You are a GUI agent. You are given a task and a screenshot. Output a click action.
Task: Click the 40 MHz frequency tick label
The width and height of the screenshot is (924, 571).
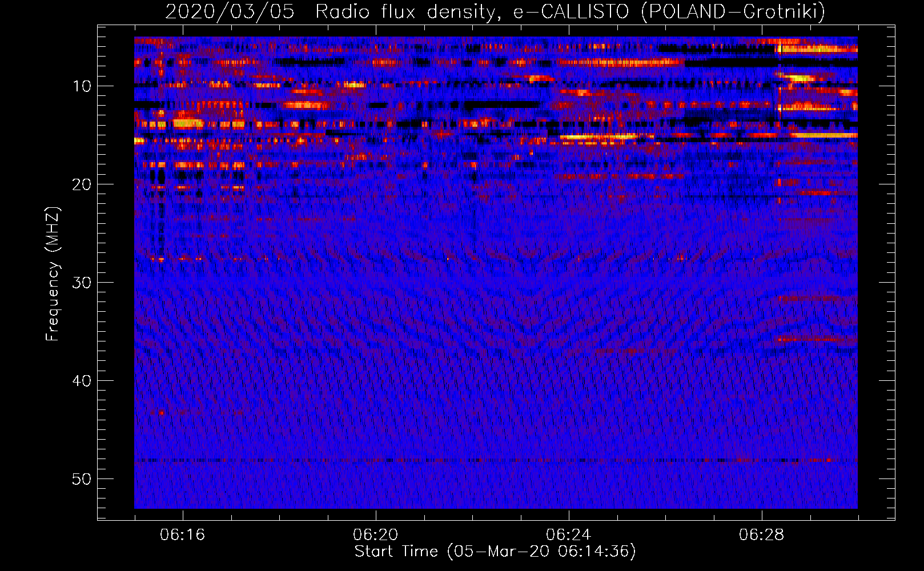[x=82, y=381]
